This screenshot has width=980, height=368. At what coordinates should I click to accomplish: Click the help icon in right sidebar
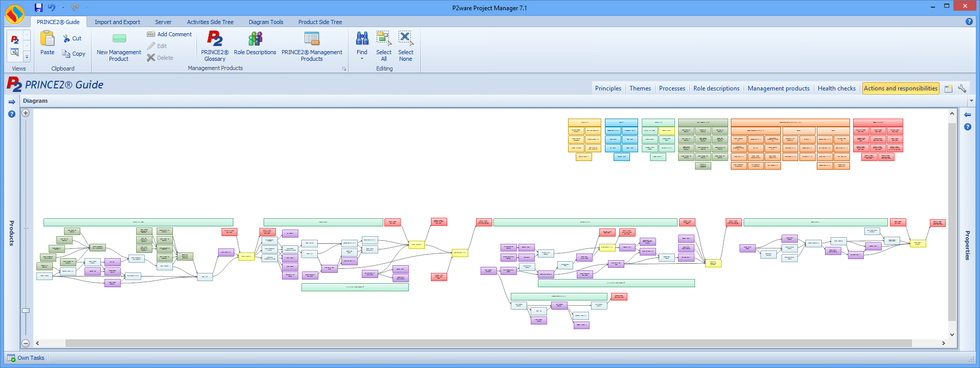coord(967,127)
